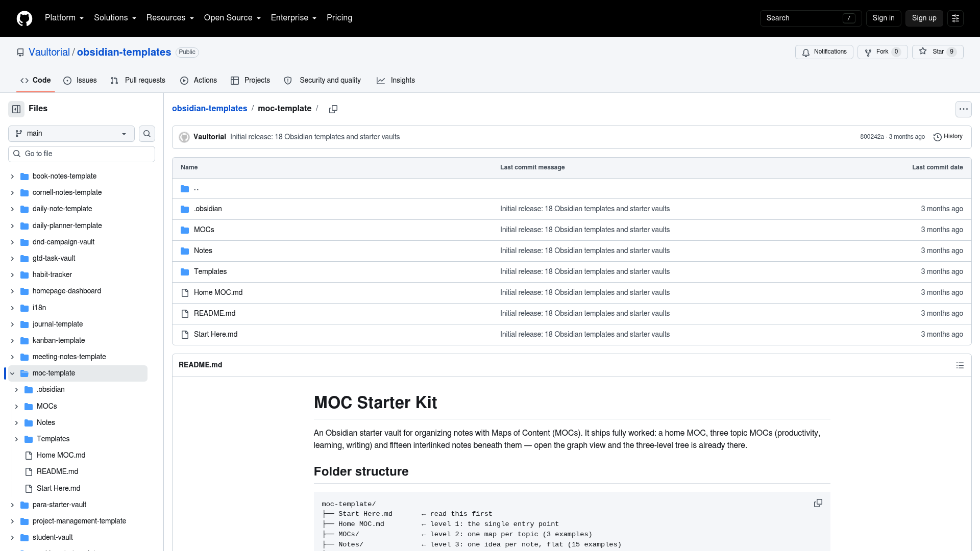The width and height of the screenshot is (980, 551).
Task: Copy the folder structure code block
Action: (x=818, y=503)
